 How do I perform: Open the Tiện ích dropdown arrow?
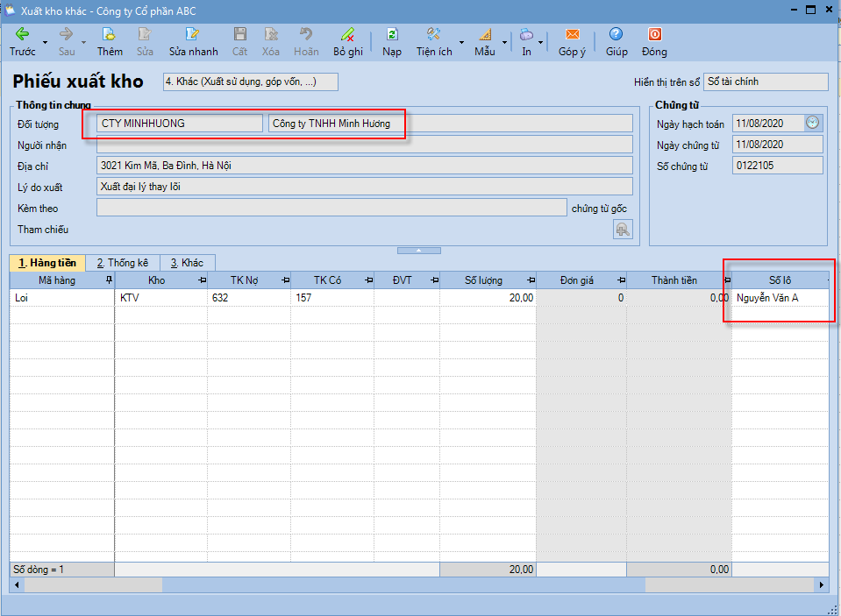[461, 42]
